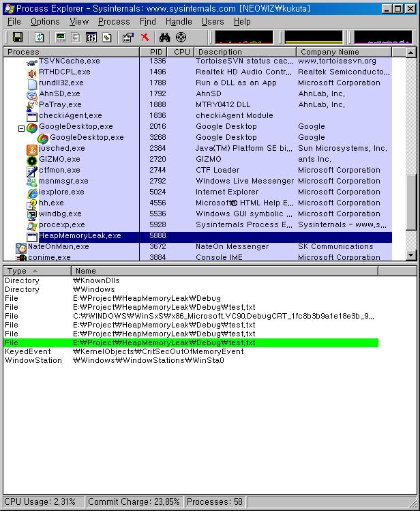
Task: Click the CPU usage history graph
Action: pos(244,37)
